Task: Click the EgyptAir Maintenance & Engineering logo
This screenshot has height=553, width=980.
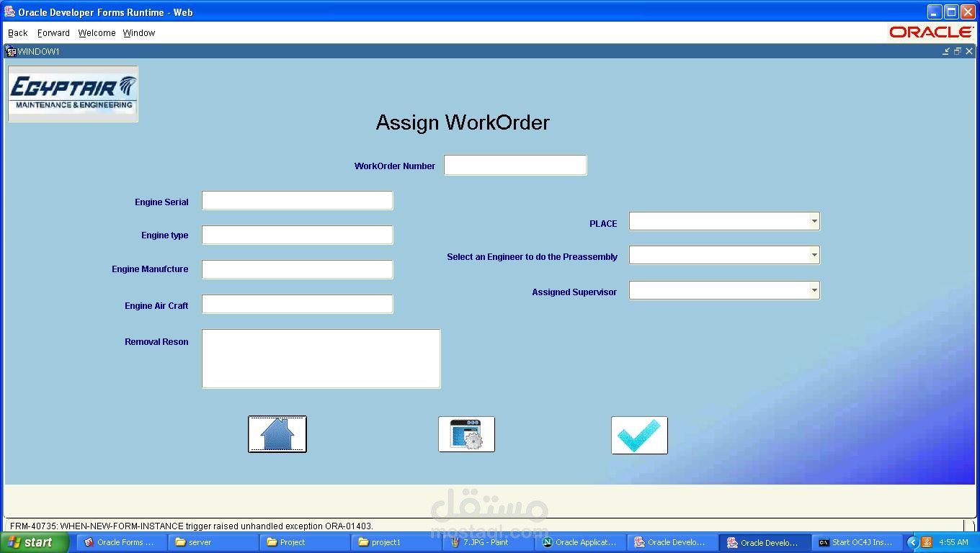Action: pyautogui.click(x=72, y=94)
